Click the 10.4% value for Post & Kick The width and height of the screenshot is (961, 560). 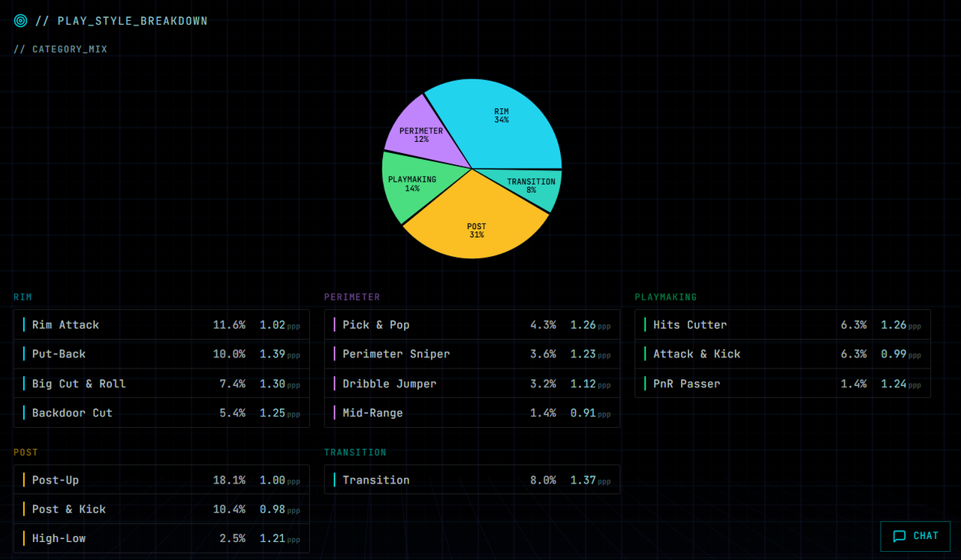pos(229,510)
